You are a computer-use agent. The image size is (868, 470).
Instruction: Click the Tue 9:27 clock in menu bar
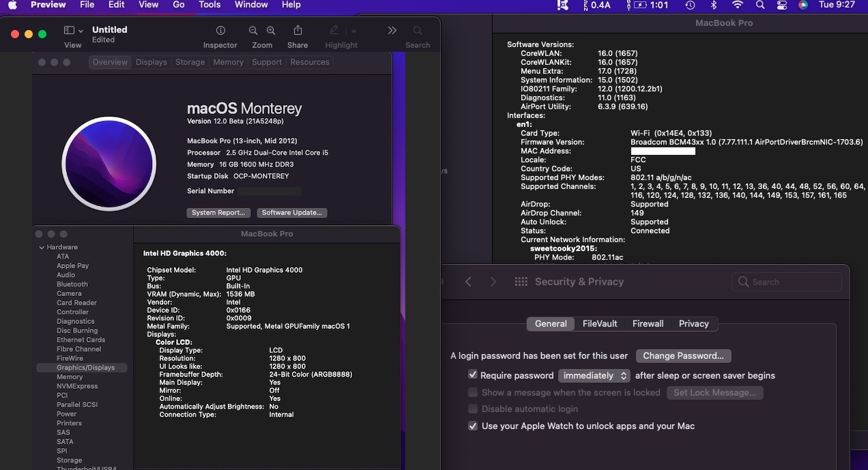[837, 5]
